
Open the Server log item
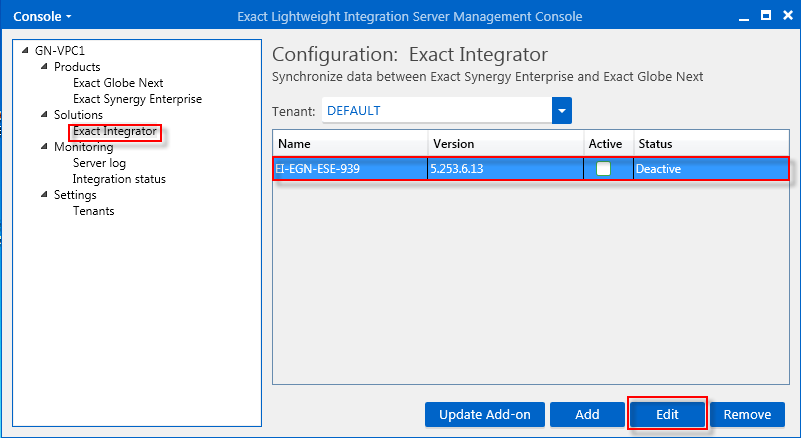click(99, 163)
